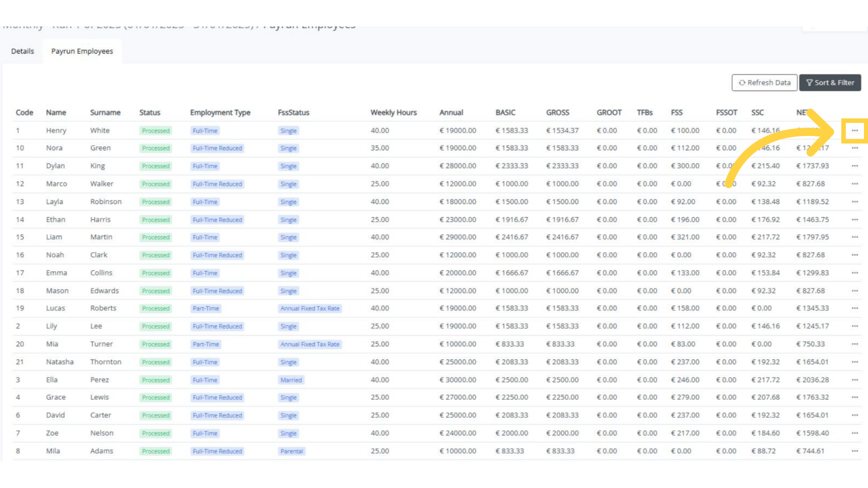
Task: Open row actions menu for Nora Green
Action: click(x=854, y=148)
